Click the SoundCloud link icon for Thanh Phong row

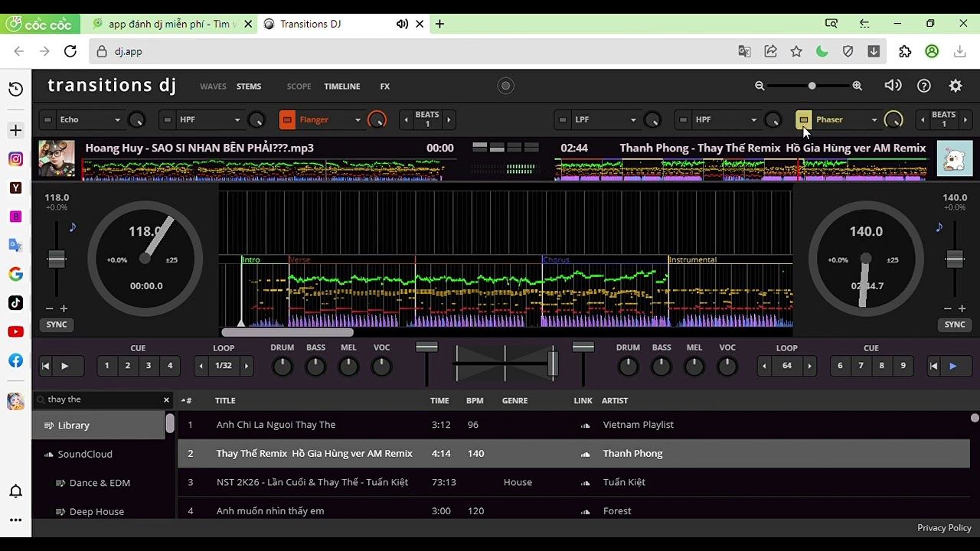pyautogui.click(x=586, y=454)
